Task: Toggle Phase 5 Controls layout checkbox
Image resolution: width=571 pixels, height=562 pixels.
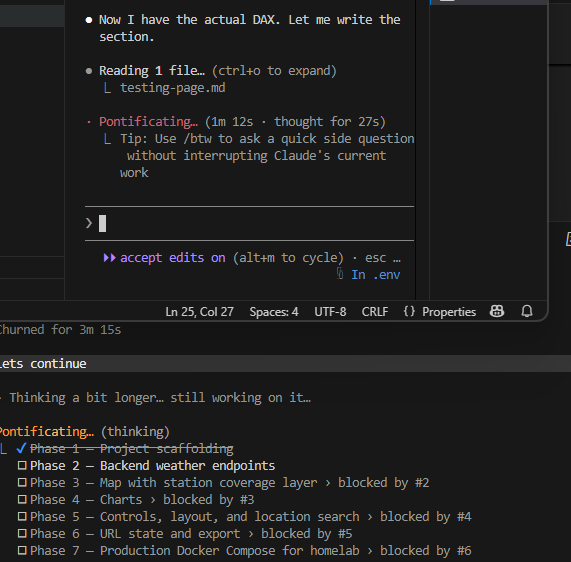Action: click(22, 516)
